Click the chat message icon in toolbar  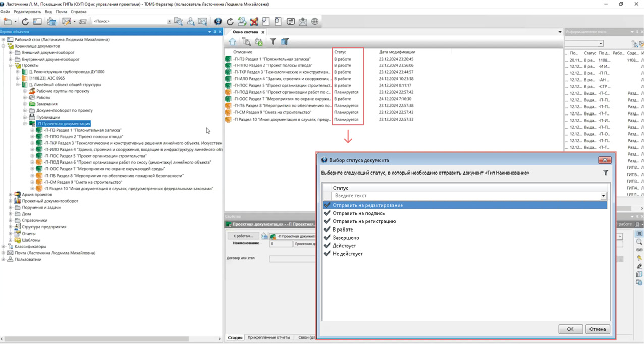[x=291, y=22]
